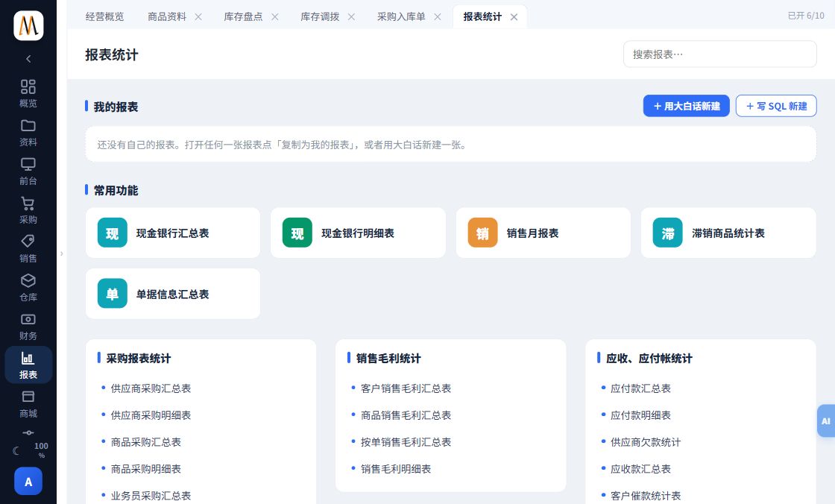Click the teal 现 icon of 现金银行汇总表
The width and height of the screenshot is (835, 504).
click(113, 233)
